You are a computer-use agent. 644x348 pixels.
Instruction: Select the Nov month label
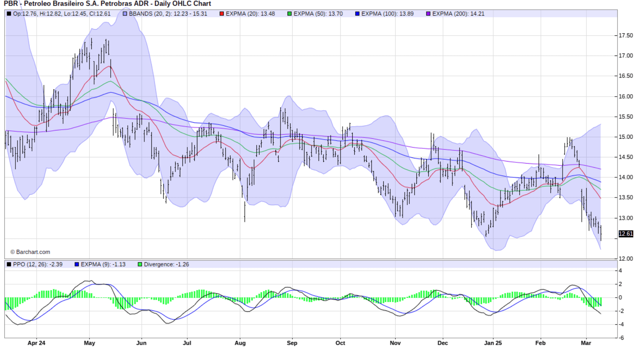click(x=396, y=343)
